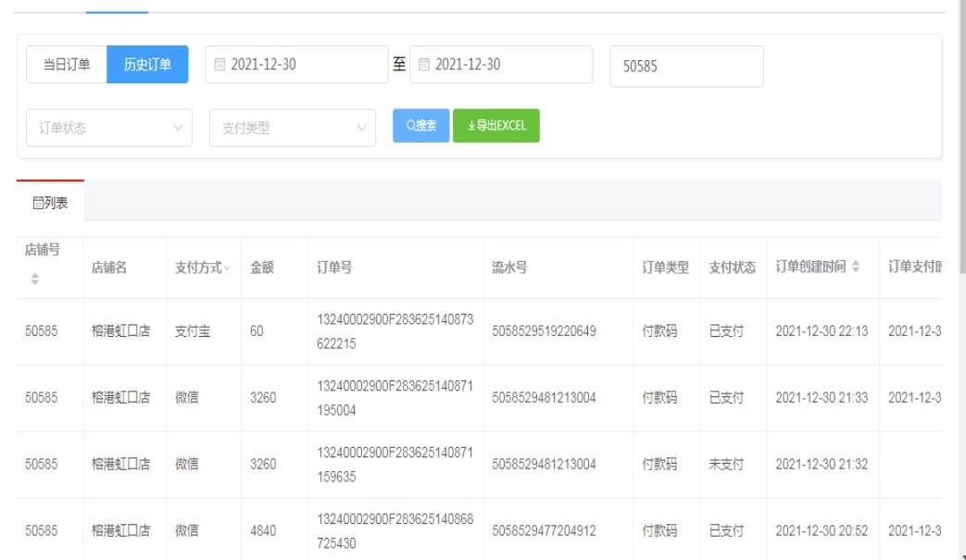Click the 支付宝 payment method cell
Screen dimensions: 966x560
click(193, 331)
